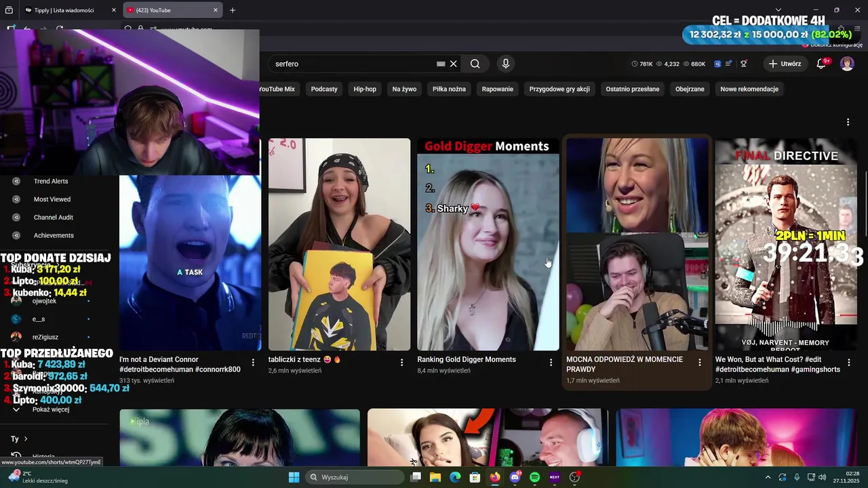Expand the Ty section chevron
The image size is (868, 488).
pyautogui.click(x=26, y=439)
